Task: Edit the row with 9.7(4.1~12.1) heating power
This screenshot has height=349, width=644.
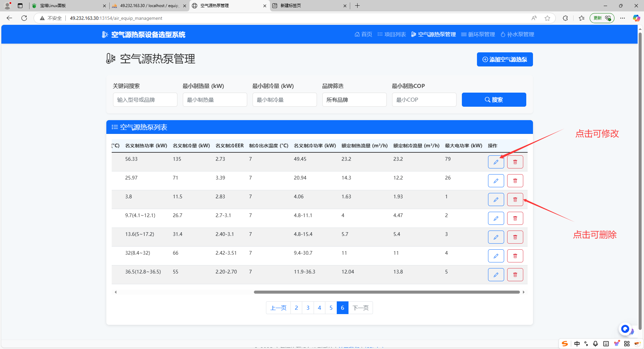Action: pos(496,218)
